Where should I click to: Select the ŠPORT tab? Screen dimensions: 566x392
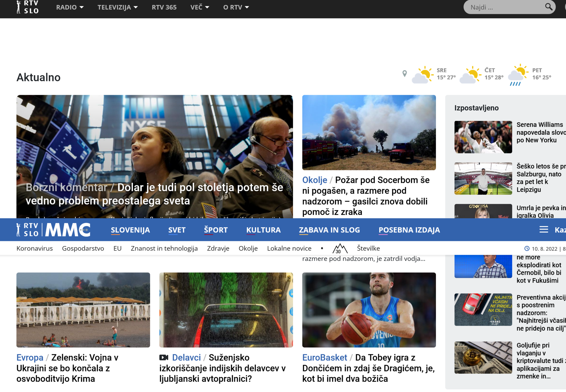click(x=216, y=230)
